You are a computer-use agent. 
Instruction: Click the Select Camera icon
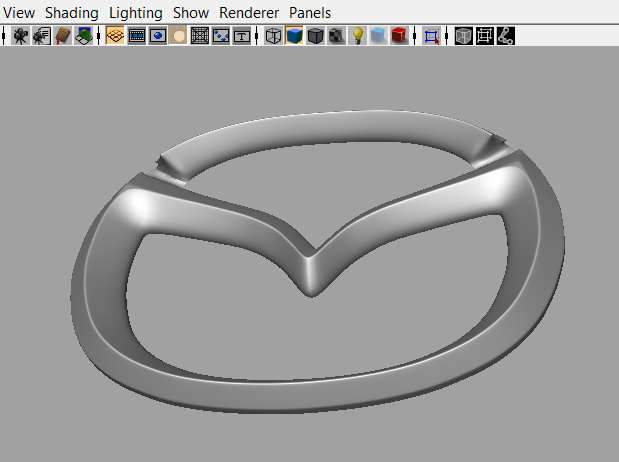click(x=20, y=36)
